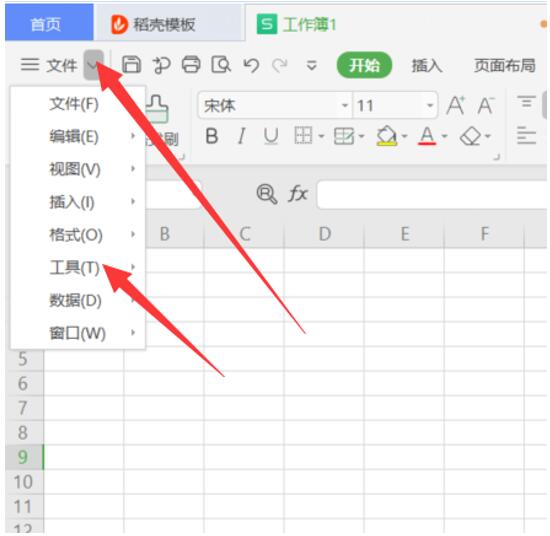Viewport: 550px width, 536px height.
Task: Open 窗口(W) submenu
Action: click(x=78, y=333)
